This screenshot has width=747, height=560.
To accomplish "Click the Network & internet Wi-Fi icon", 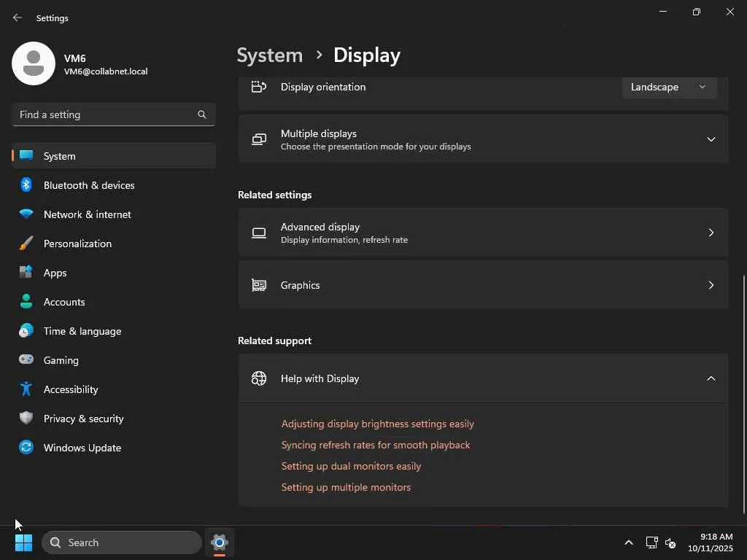I will (x=26, y=214).
